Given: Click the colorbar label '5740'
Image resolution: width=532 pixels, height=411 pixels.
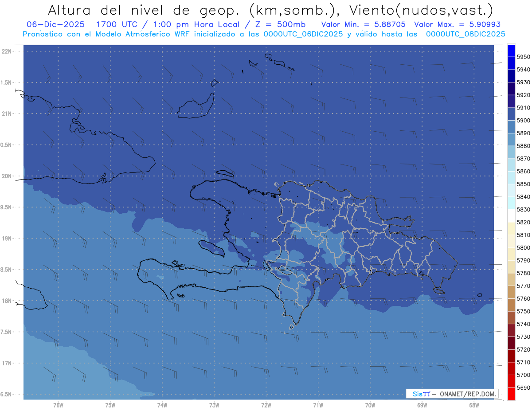Looking at the screenshot, I should pos(523,324).
